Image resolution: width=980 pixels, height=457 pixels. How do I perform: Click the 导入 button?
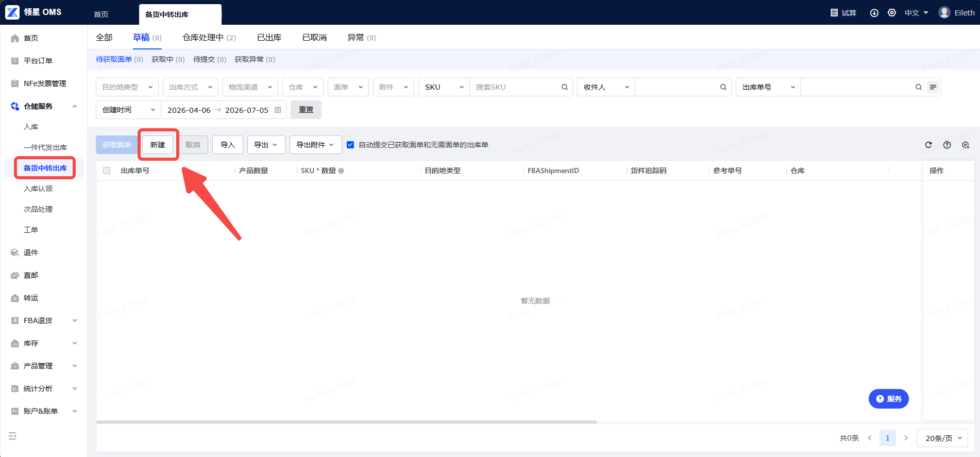[x=228, y=145]
